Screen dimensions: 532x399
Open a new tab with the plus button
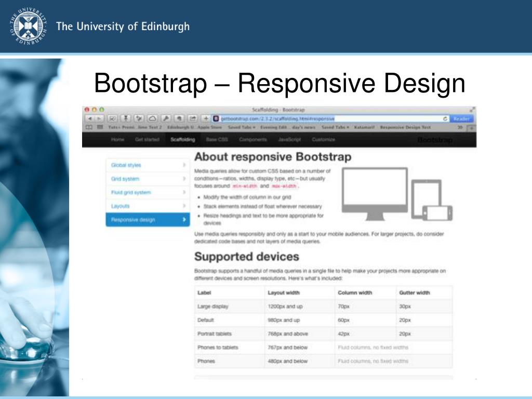tap(471, 128)
